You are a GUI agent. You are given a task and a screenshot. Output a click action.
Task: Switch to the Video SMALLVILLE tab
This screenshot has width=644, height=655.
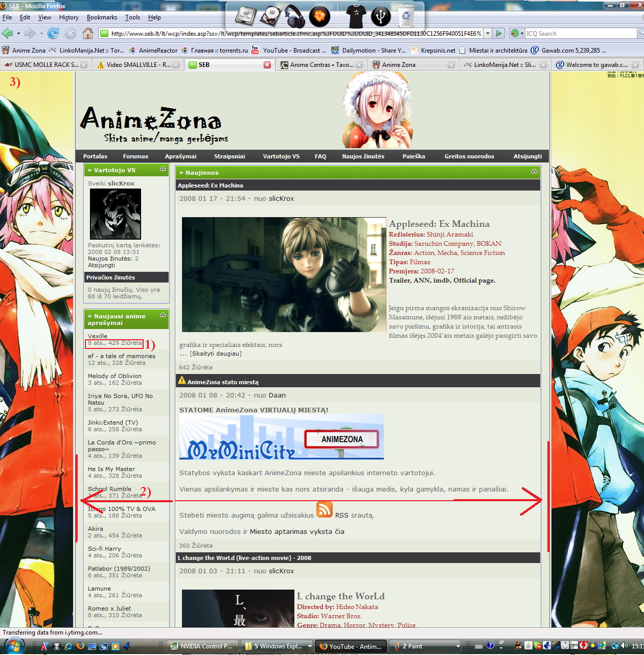[x=137, y=65]
